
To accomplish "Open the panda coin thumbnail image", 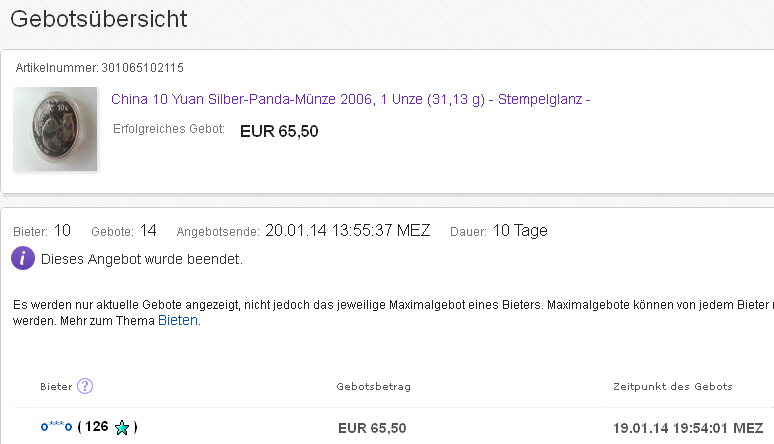I will (x=55, y=128).
